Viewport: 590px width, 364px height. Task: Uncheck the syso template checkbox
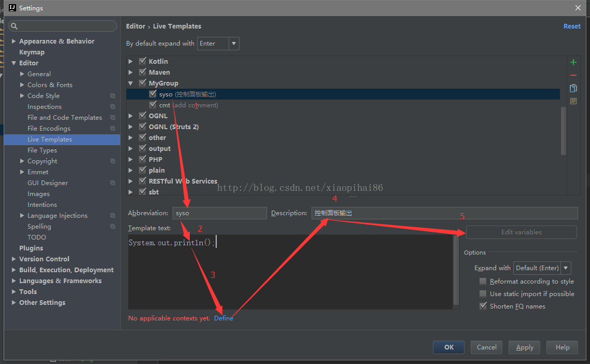[x=153, y=94]
